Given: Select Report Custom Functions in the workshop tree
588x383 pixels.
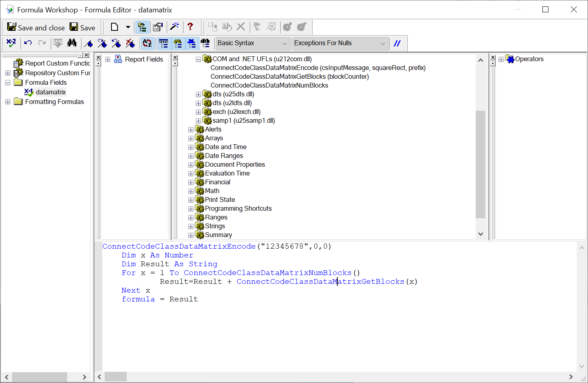Looking at the screenshot, I should click(58, 63).
